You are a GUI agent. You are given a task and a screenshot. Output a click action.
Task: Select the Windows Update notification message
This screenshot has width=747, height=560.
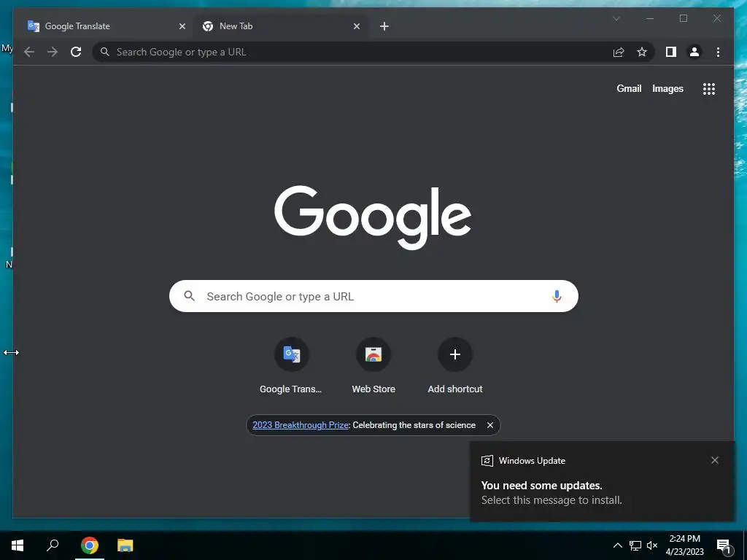tap(602, 481)
